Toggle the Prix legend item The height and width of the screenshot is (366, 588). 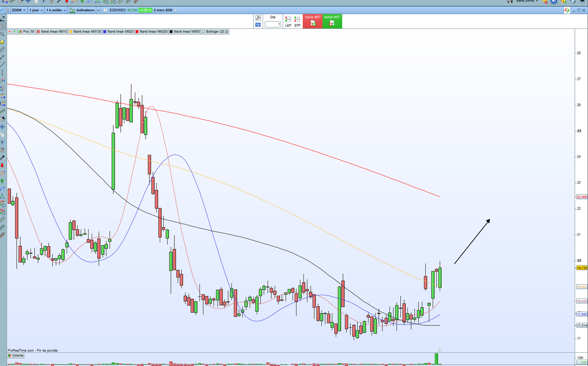(24, 31)
